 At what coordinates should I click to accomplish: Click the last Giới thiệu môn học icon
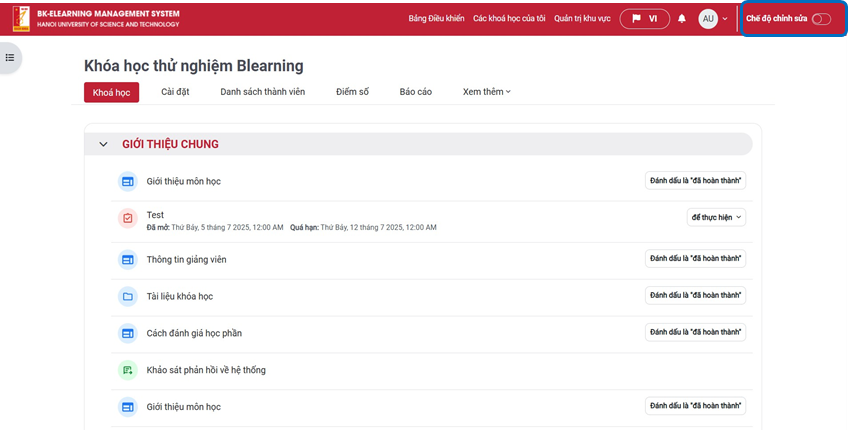[128, 407]
